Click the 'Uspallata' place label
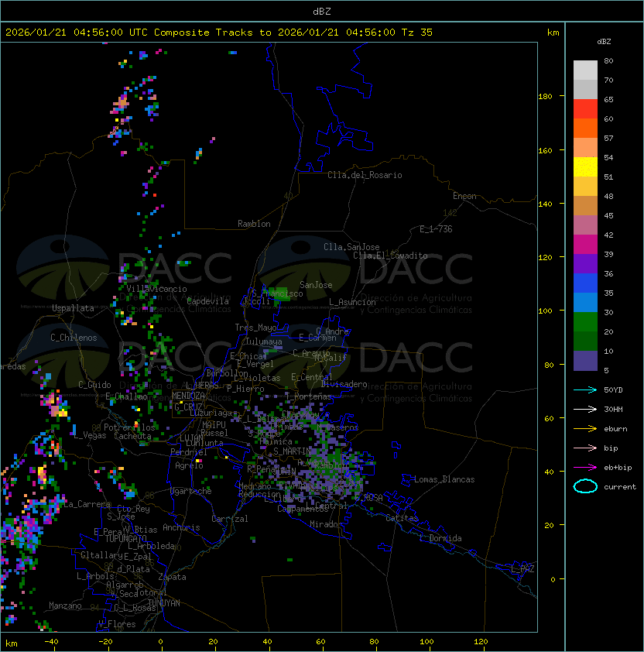 [74, 308]
